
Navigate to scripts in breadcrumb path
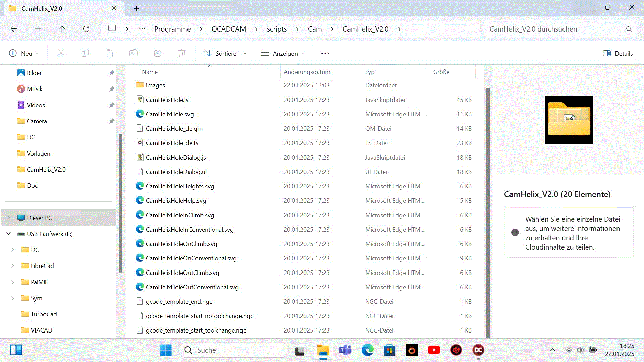(277, 29)
